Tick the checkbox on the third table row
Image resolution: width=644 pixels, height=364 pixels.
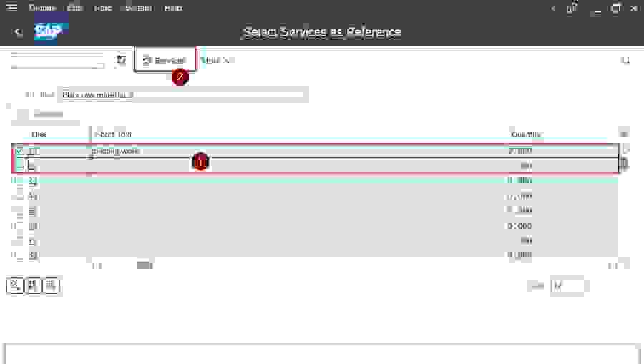(15, 181)
